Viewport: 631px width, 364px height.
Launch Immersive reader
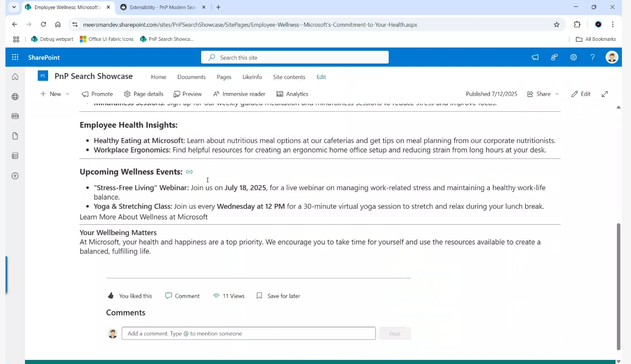tap(239, 94)
